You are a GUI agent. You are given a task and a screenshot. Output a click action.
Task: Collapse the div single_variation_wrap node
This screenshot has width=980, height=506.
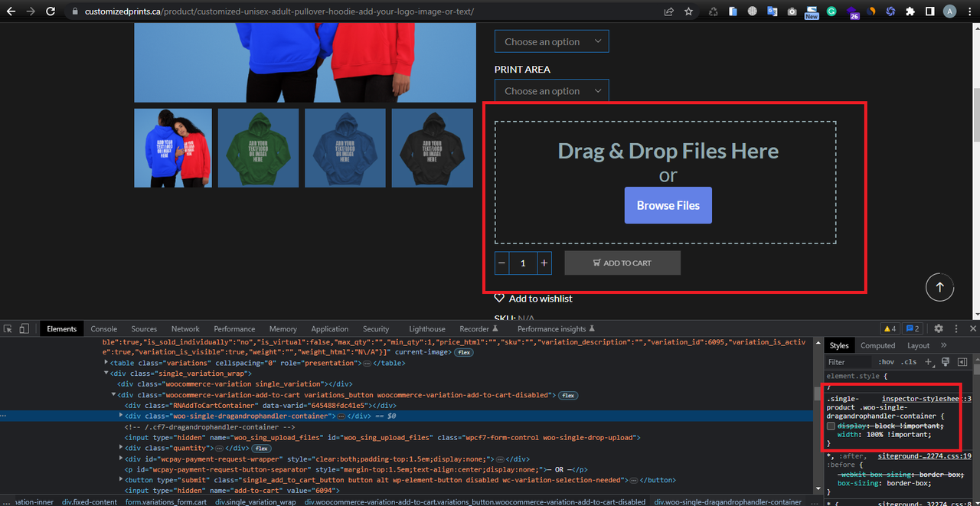pos(106,374)
